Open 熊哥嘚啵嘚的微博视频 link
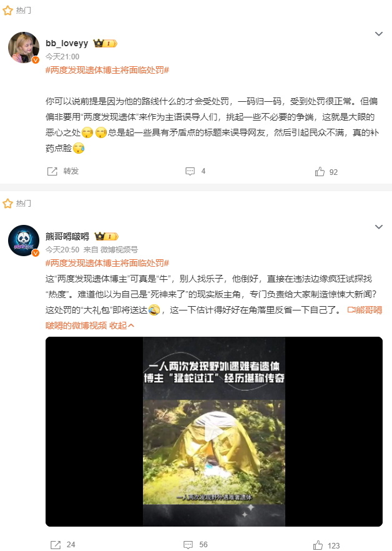 pyautogui.click(x=213, y=317)
